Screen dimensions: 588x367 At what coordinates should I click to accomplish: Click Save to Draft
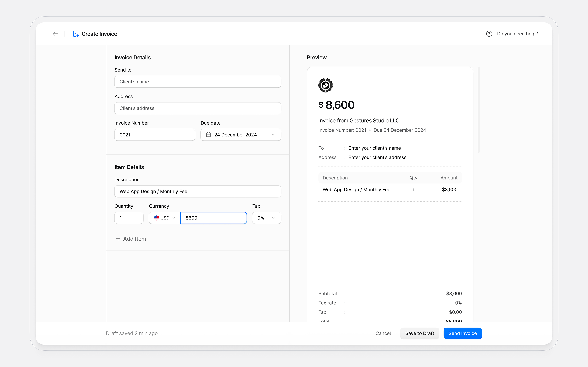coord(420,333)
